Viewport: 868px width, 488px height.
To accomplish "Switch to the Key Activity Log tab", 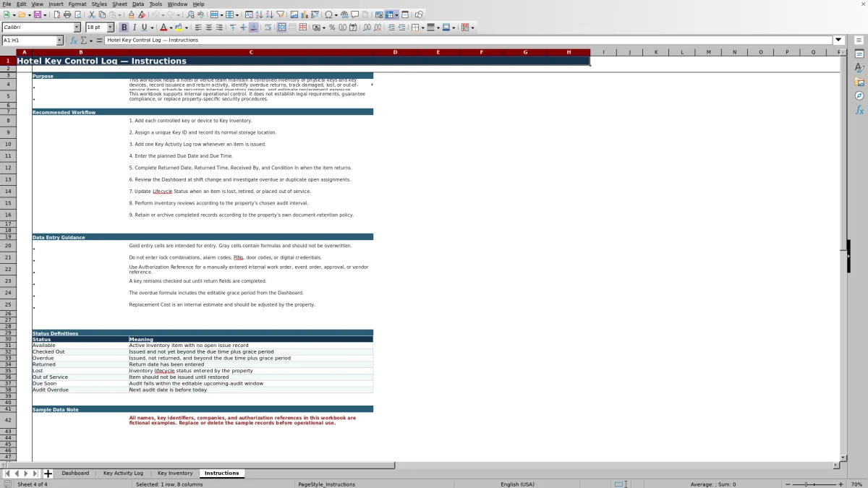I will point(123,474).
